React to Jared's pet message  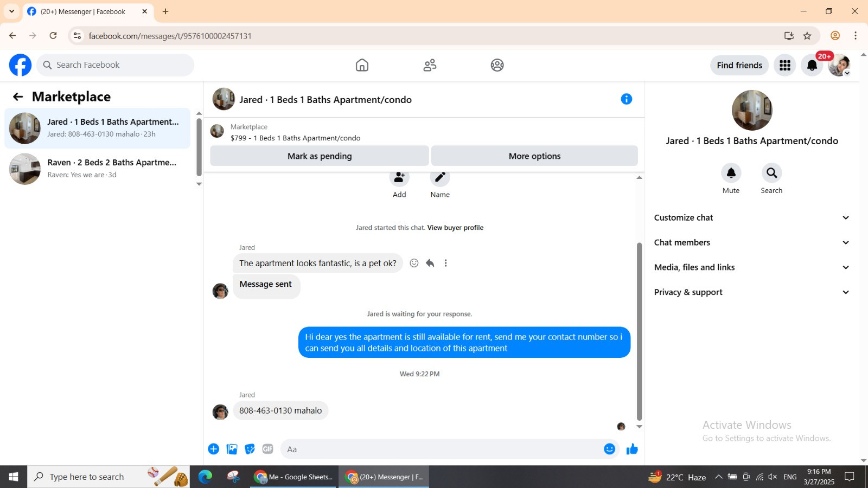[414, 263]
